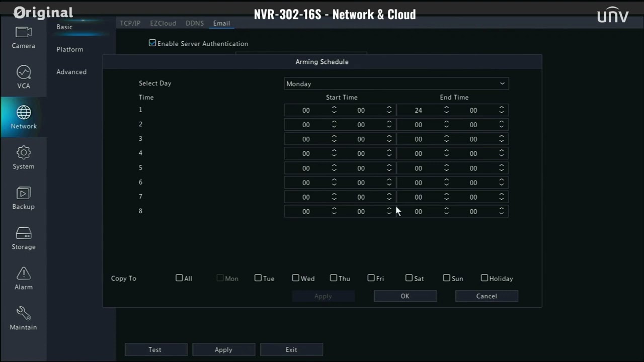Adjust row 4 start hour stepper
Image resolution: width=644 pixels, height=362 pixels.
pyautogui.click(x=334, y=154)
